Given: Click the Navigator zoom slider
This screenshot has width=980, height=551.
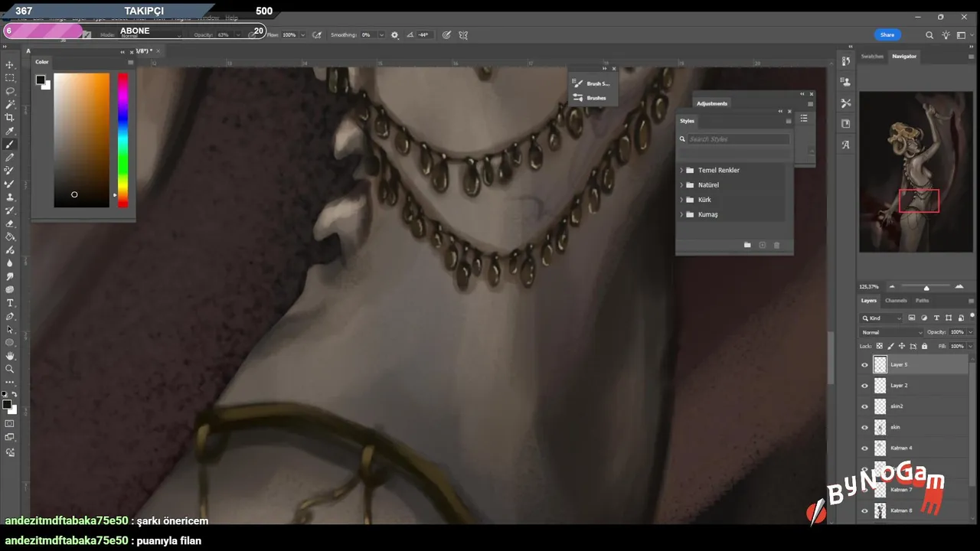Looking at the screenshot, I should click(926, 287).
